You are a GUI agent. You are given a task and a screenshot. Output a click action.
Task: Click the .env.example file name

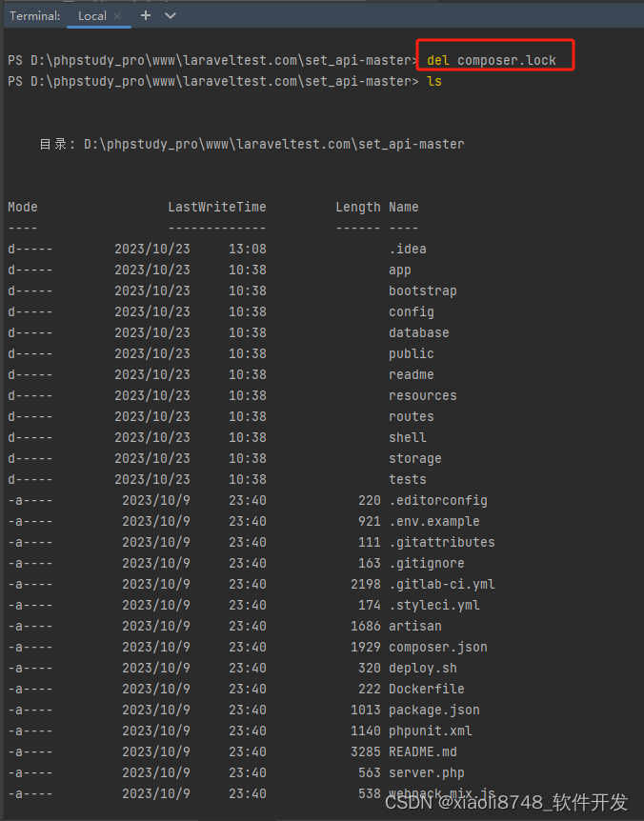(433, 521)
